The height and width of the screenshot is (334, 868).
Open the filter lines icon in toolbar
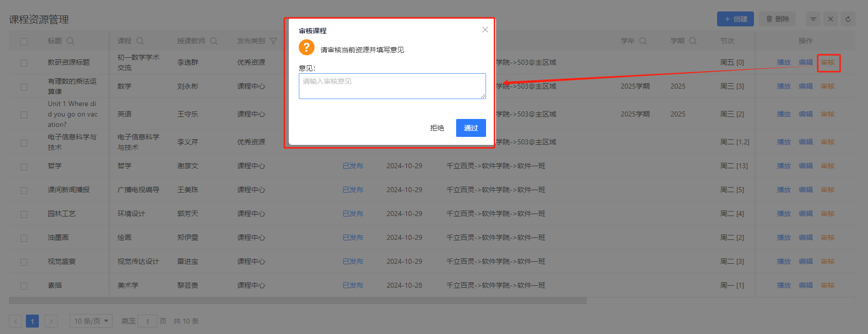coord(813,19)
